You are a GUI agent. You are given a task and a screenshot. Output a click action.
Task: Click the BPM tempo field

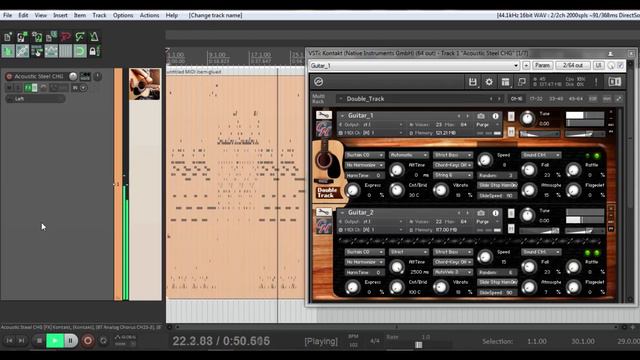[x=353, y=345]
